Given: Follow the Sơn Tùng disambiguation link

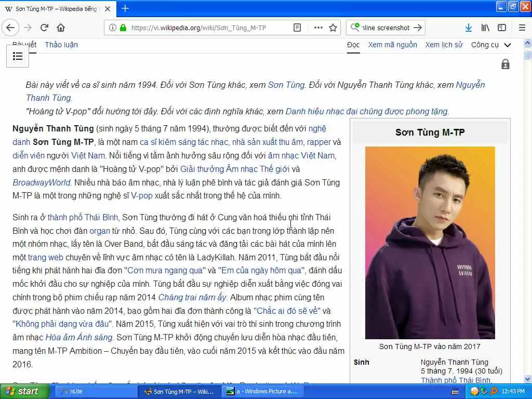Looking at the screenshot, I should 286,85.
